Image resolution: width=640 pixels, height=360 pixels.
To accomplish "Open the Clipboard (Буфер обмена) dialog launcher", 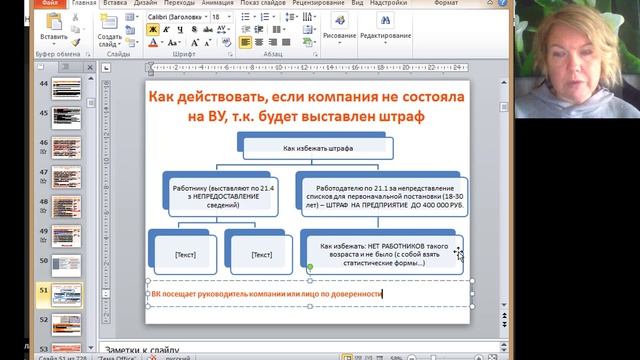I will 88,54.
